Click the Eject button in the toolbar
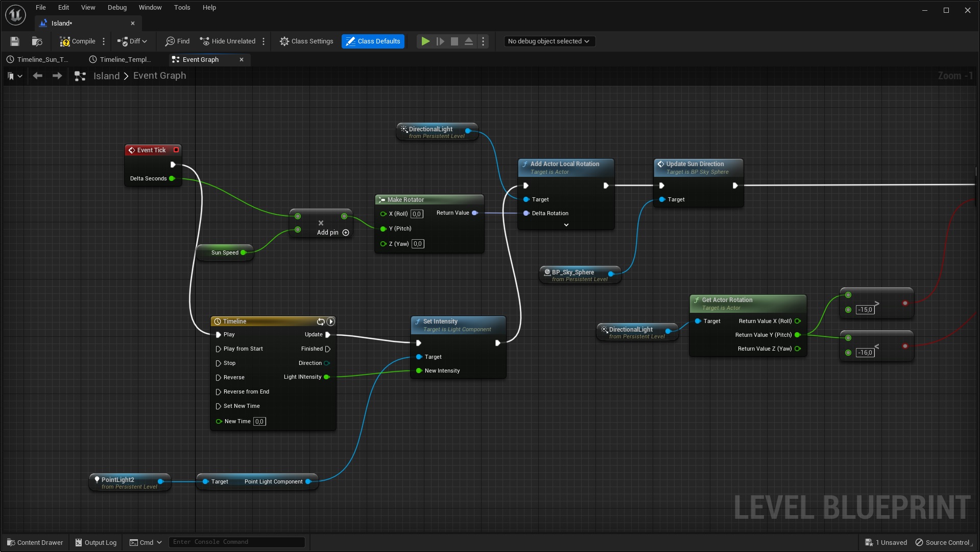The height and width of the screenshot is (552, 980). tap(468, 41)
